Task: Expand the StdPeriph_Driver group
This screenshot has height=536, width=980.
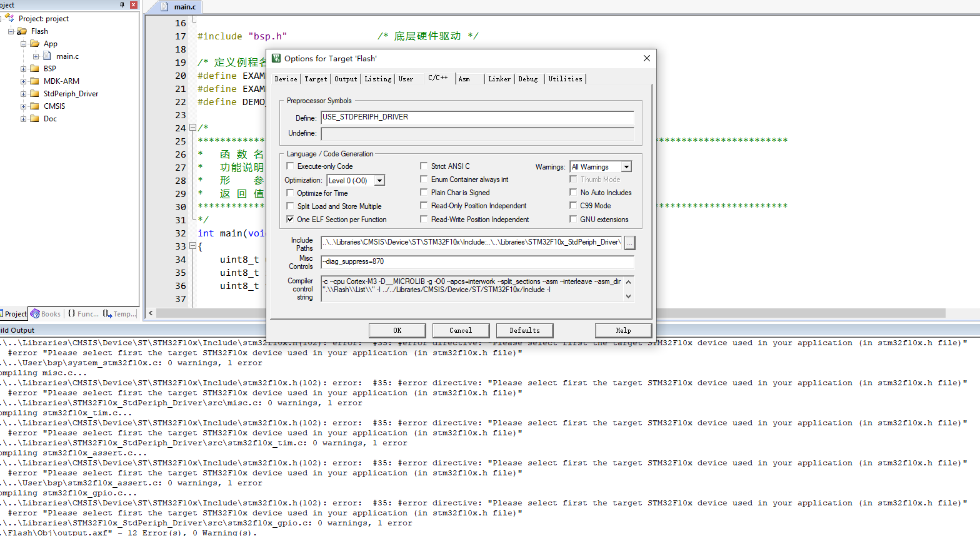Action: click(x=23, y=94)
